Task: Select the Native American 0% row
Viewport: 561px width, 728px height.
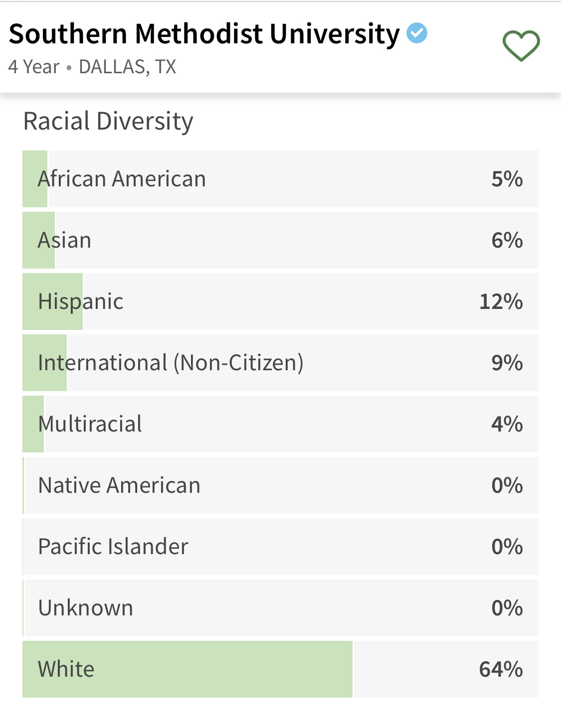Action: click(x=280, y=485)
